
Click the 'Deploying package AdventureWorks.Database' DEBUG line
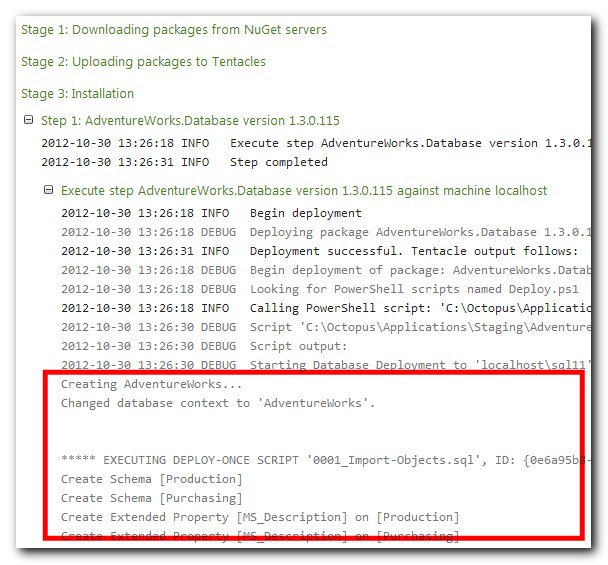(420, 232)
